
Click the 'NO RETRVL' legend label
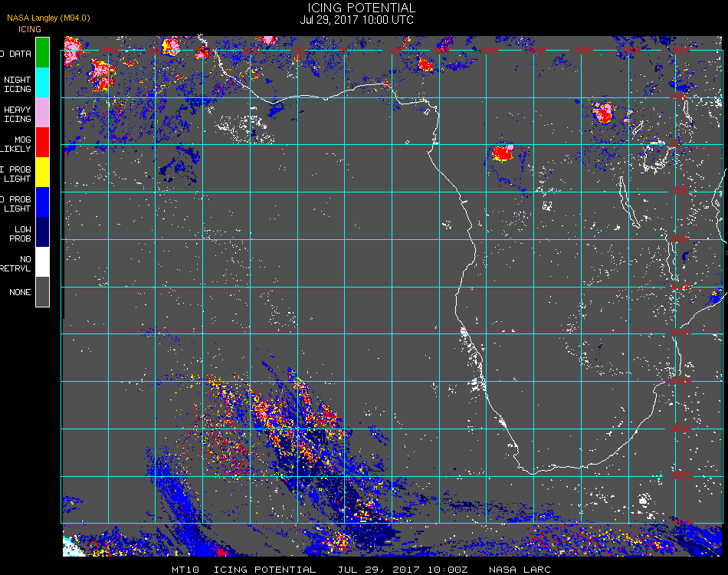coord(15,264)
